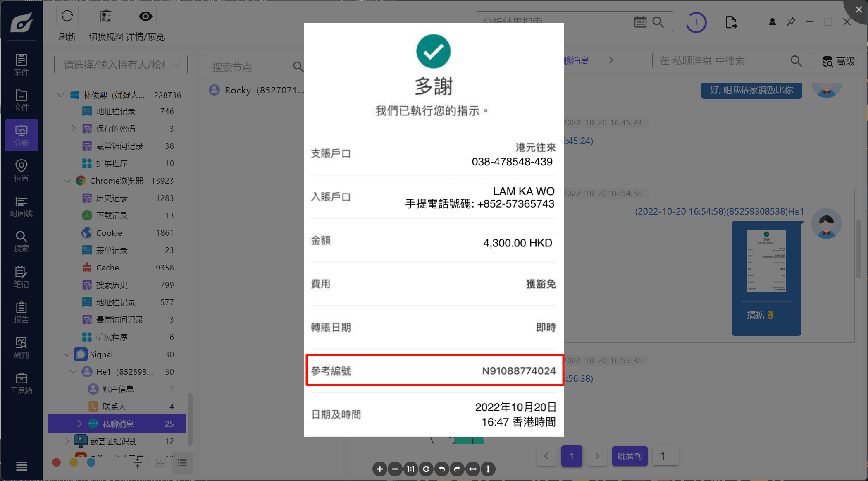Zoom out the image with minus button
868x481 pixels.
click(x=395, y=469)
